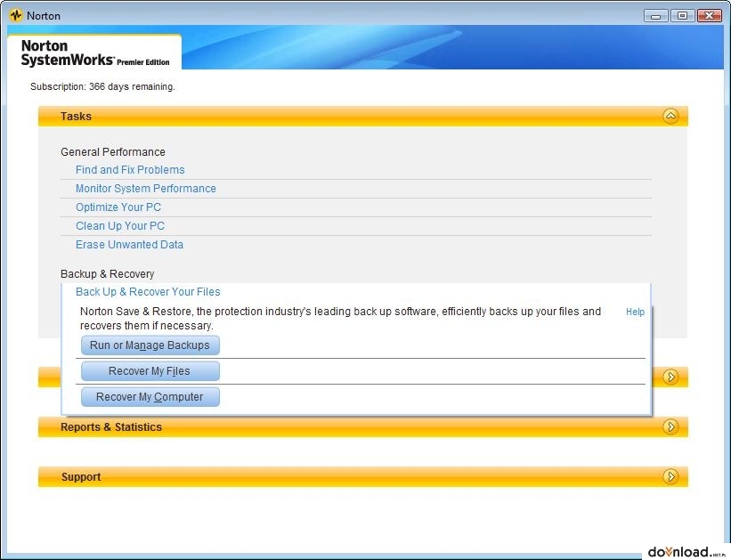The height and width of the screenshot is (560, 731).
Task: Click the Norton SystemWorks Premier Edition logo
Action: pyautogui.click(x=95, y=53)
